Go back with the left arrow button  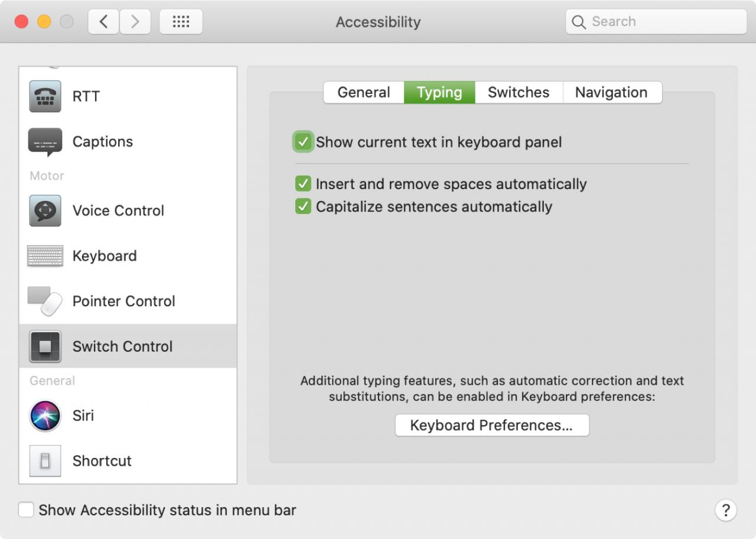[104, 22]
